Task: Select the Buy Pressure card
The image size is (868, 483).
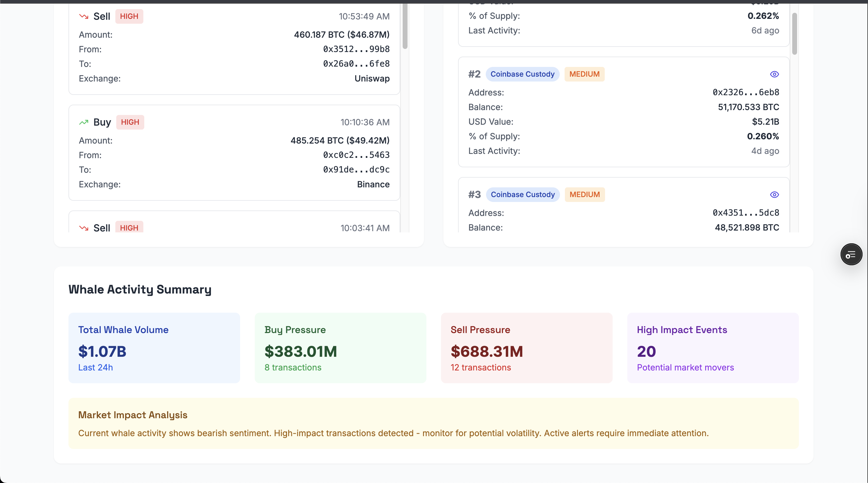Action: [340, 348]
